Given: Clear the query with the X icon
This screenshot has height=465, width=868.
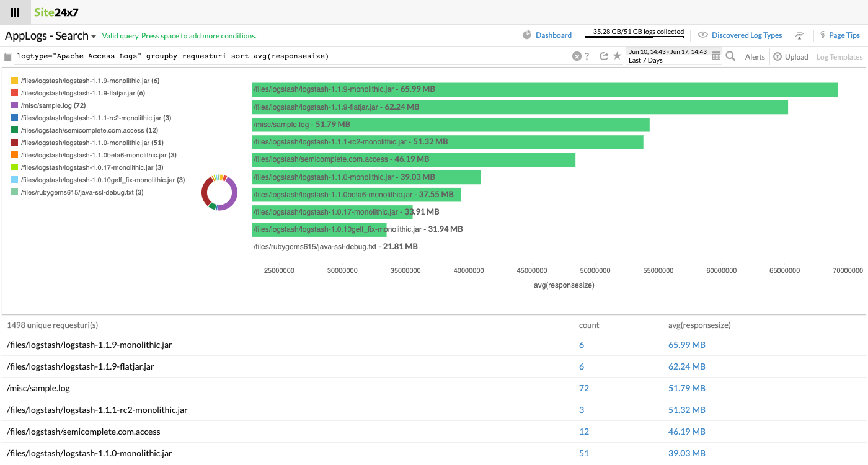Looking at the screenshot, I should [577, 56].
